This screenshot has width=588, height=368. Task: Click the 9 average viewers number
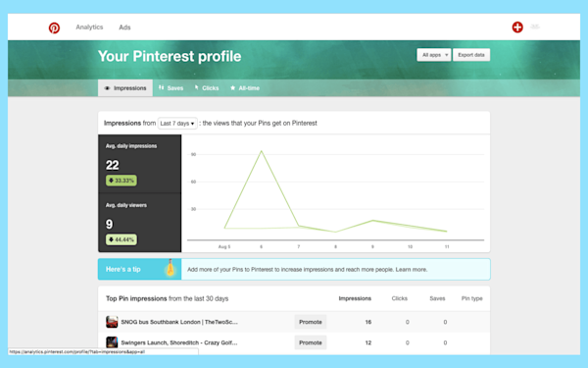tap(109, 224)
